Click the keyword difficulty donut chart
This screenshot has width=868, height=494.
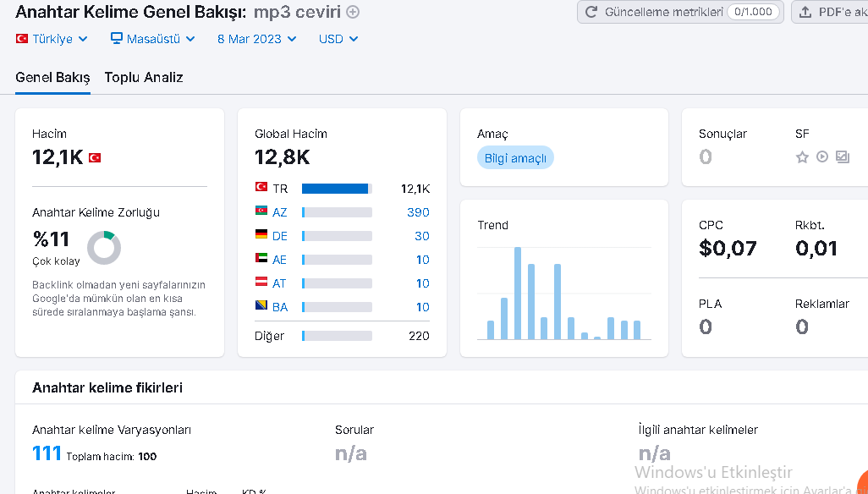pos(104,248)
